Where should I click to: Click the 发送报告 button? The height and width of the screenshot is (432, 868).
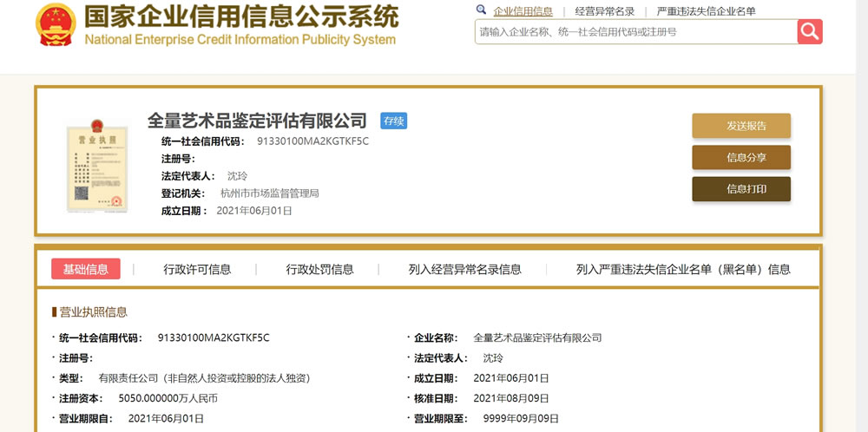tap(741, 126)
